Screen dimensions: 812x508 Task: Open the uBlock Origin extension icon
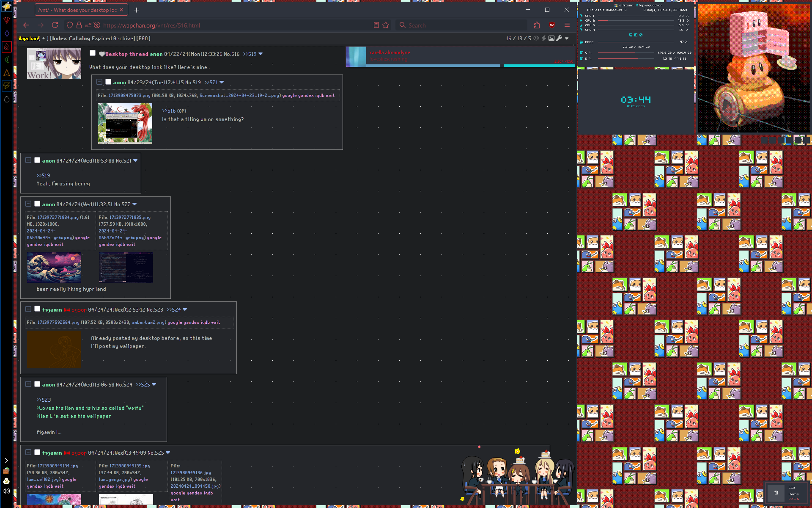click(551, 25)
